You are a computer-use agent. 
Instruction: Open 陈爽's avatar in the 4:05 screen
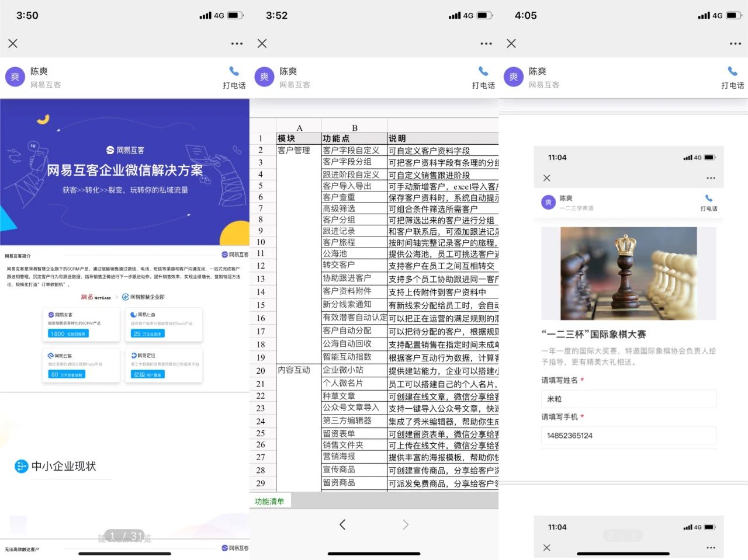[x=513, y=77]
